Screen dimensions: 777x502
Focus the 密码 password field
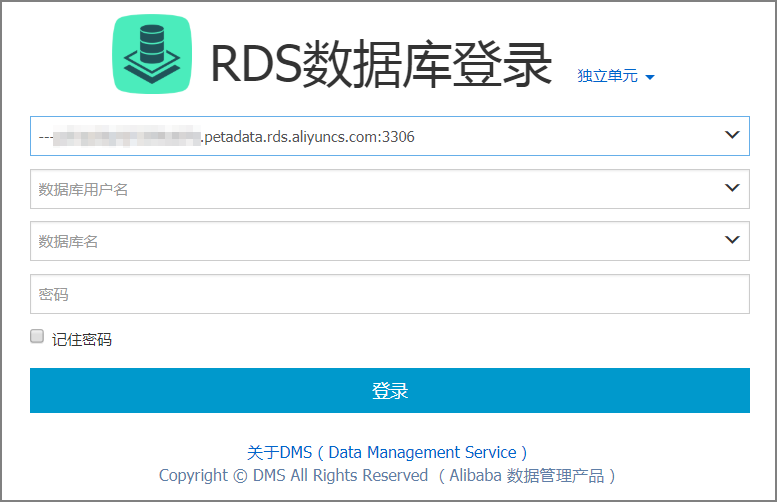[389, 294]
